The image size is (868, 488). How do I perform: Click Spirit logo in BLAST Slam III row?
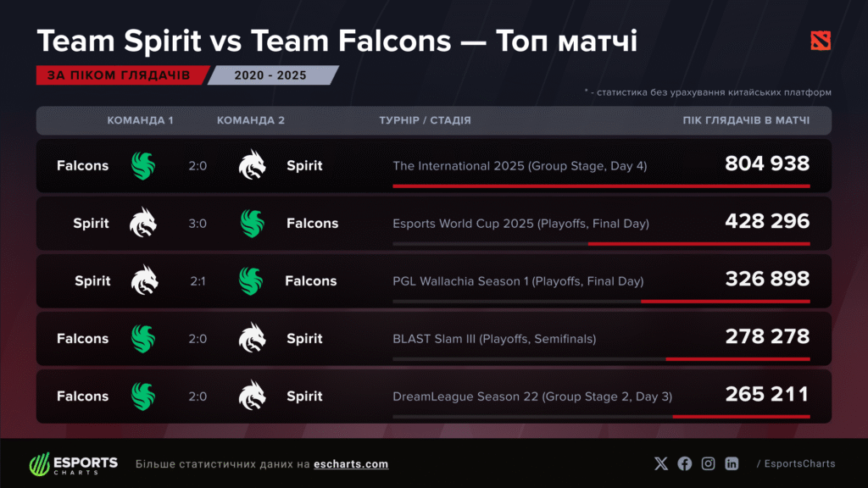click(x=252, y=339)
